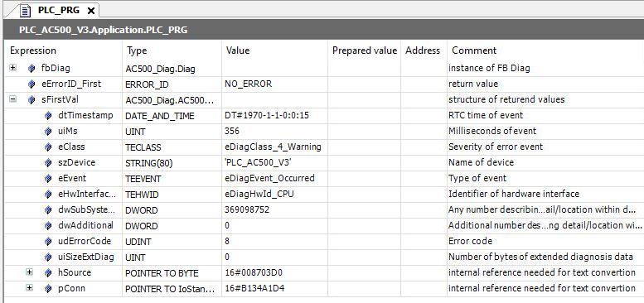This screenshot has height=303, width=644.
Task: Click the hSource pointer icon
Action: click(48, 272)
